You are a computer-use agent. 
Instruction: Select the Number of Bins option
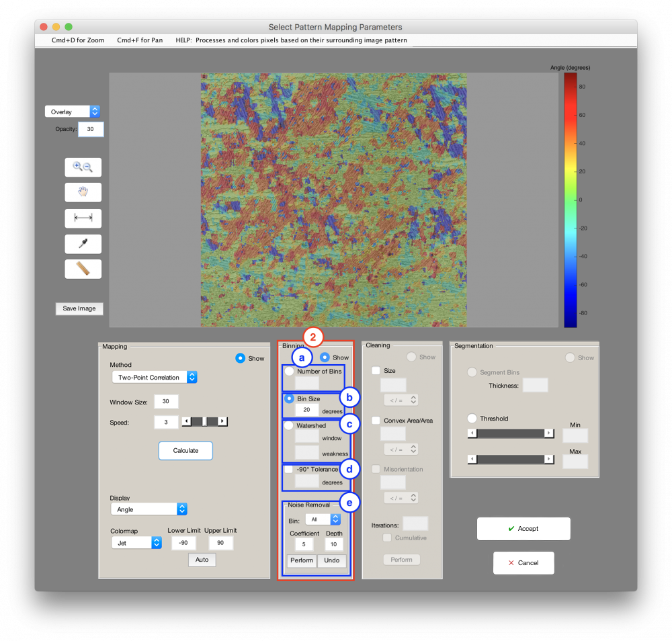pos(289,371)
